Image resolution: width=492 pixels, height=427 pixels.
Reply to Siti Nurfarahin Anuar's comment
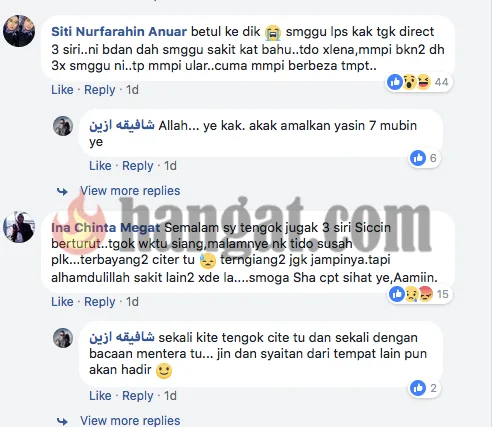(x=99, y=90)
